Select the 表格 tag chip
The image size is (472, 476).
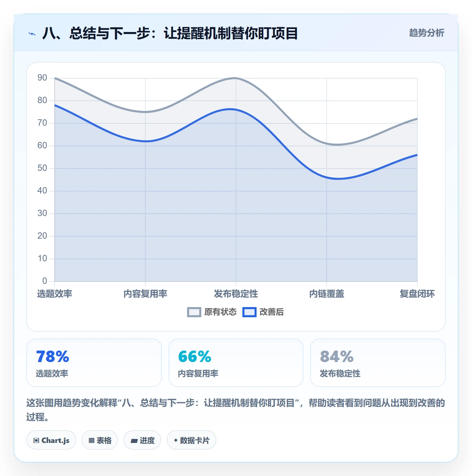coord(100,440)
